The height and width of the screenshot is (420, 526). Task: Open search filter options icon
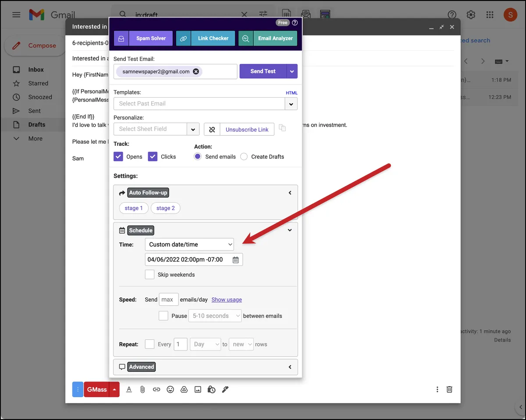coord(263,14)
